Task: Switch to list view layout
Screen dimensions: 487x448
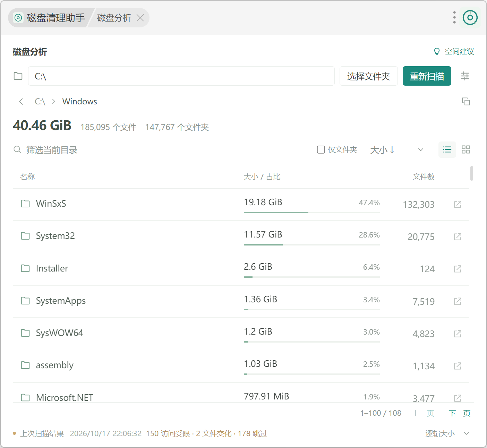Action: tap(447, 149)
